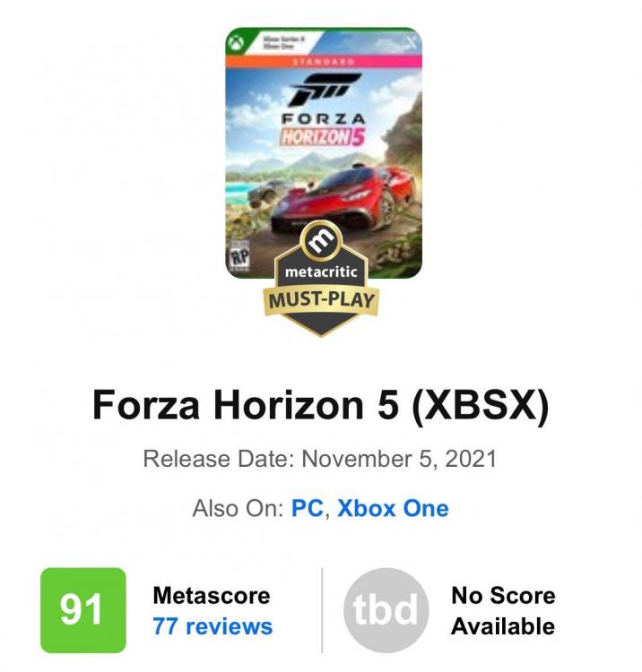Click the STANDARD edition banner on cover
642x672 pixels.
[x=324, y=62]
